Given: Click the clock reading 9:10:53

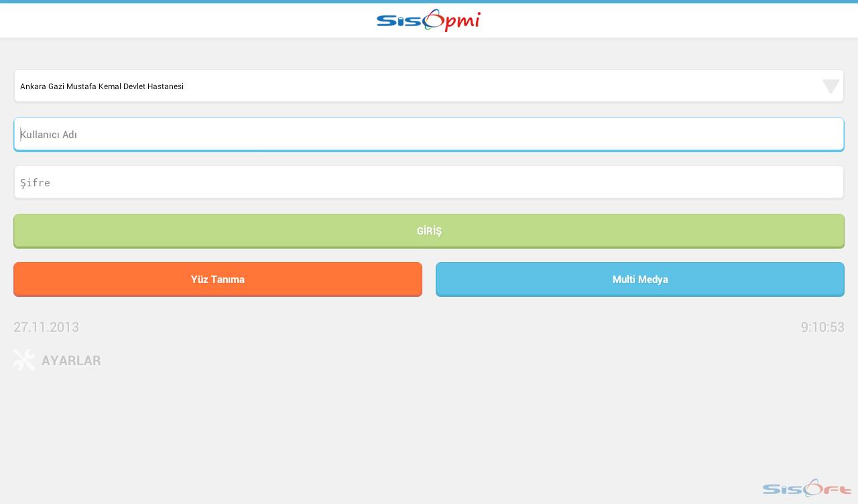Looking at the screenshot, I should point(822,327).
